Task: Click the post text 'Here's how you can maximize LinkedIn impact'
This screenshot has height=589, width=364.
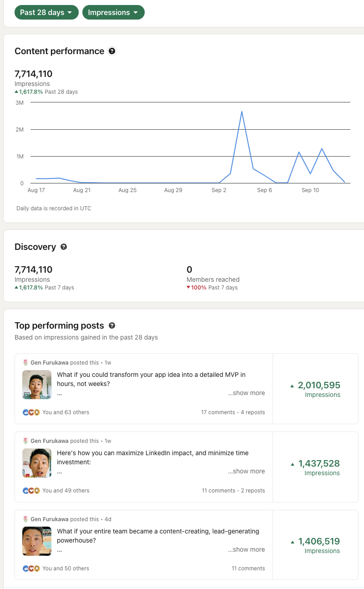Action: pyautogui.click(x=153, y=457)
